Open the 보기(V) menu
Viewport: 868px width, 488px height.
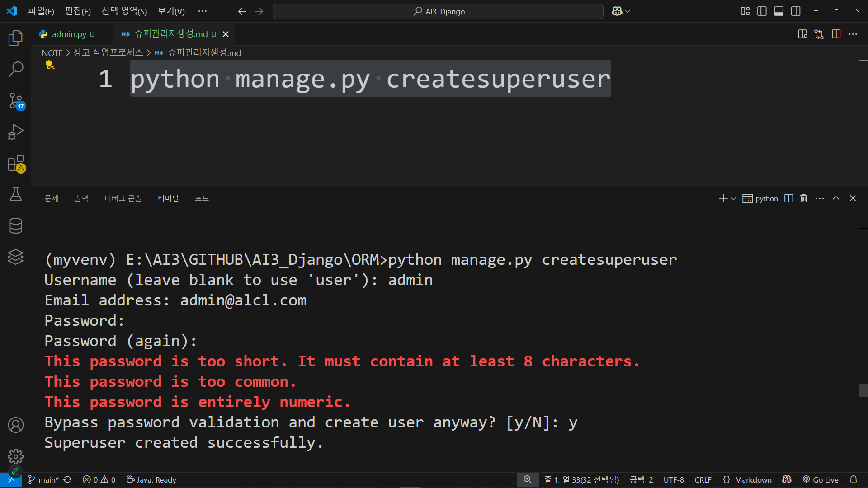pyautogui.click(x=171, y=11)
